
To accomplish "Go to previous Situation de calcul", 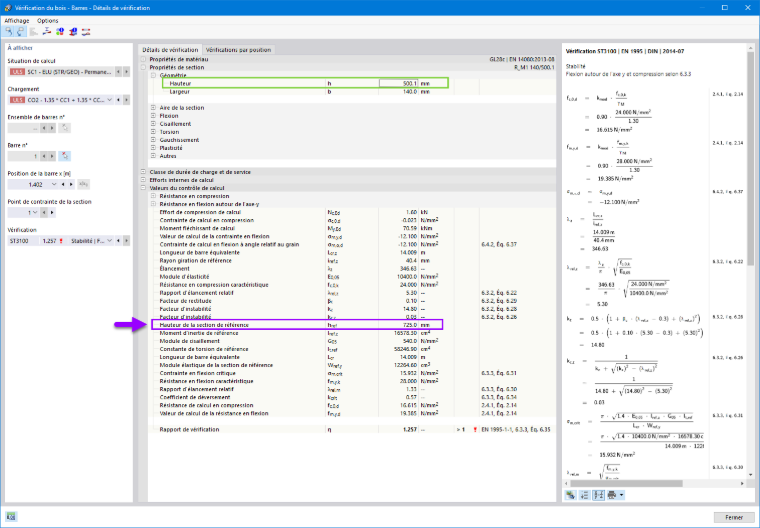I will tap(118, 72).
